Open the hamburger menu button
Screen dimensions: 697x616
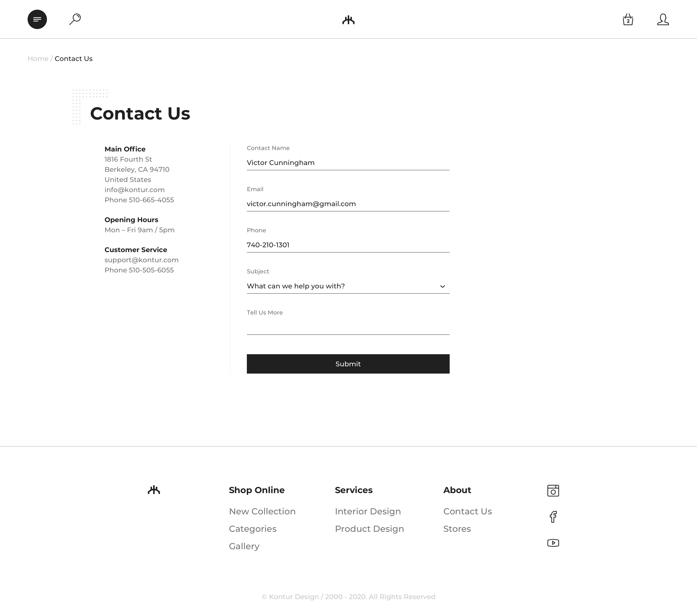(37, 19)
